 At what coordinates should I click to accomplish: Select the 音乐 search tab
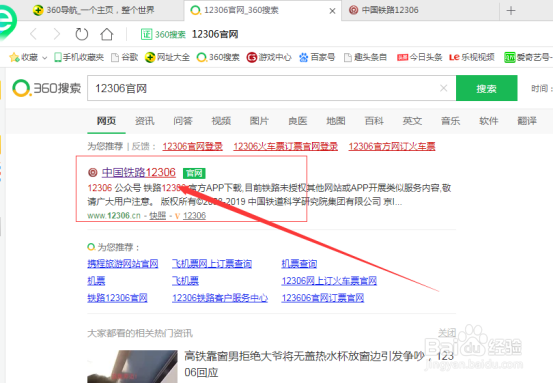(x=450, y=121)
